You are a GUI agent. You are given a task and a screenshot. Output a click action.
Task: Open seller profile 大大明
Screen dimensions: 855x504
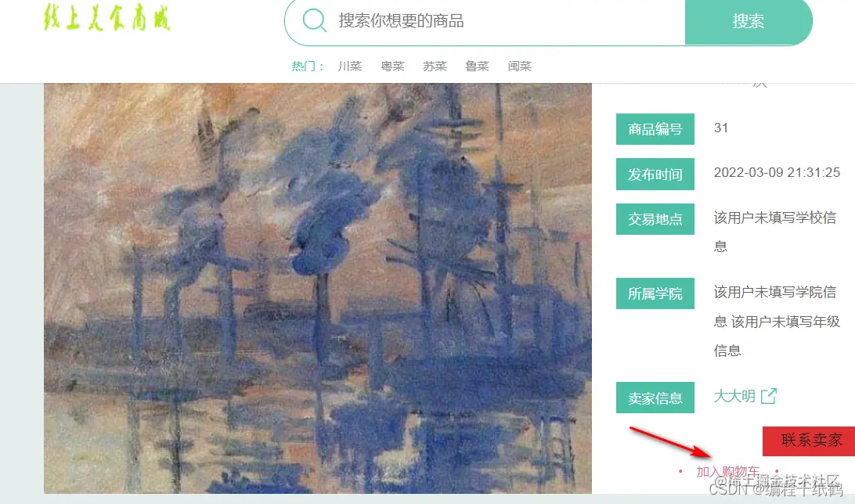[x=734, y=396]
